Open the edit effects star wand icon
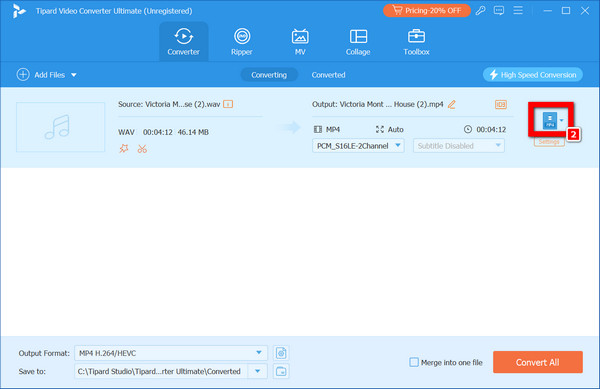The width and height of the screenshot is (600, 389). [124, 148]
